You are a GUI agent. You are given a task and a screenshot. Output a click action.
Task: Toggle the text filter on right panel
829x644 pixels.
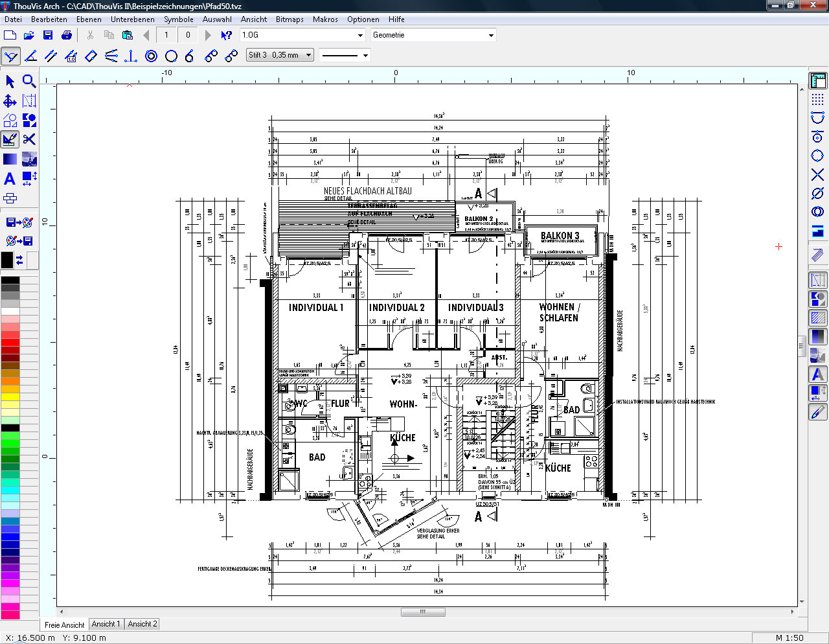click(818, 374)
